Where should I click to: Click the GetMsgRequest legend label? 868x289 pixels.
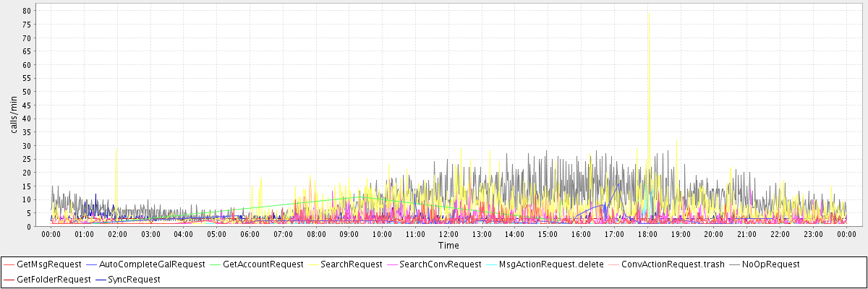coord(49,264)
